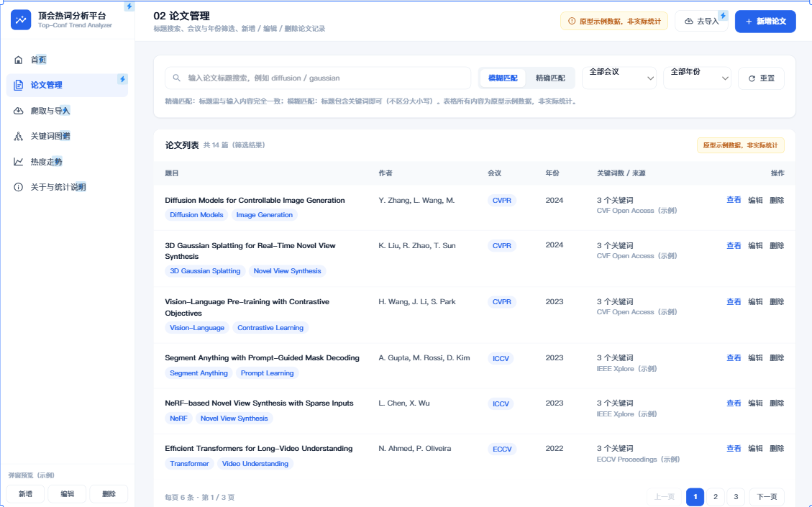This screenshot has height=507, width=812.
Task: Click the cloud upload icon in 去导入
Action: (x=689, y=22)
